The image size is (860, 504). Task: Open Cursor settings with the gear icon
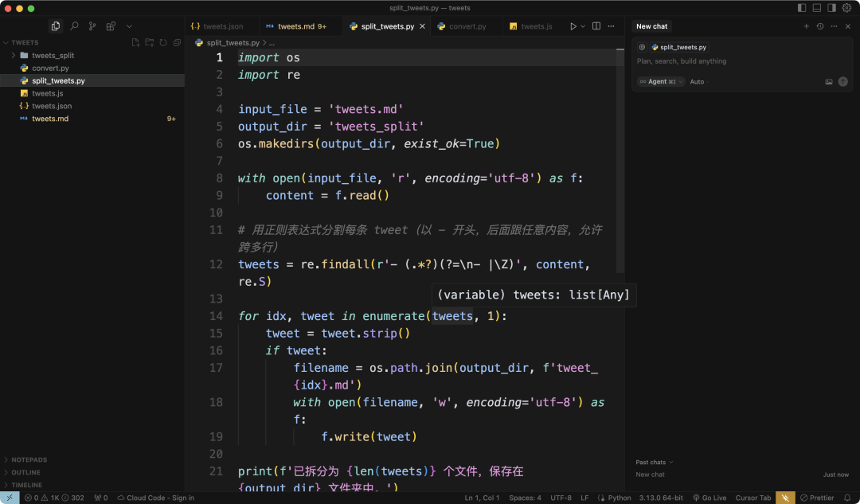846,8
